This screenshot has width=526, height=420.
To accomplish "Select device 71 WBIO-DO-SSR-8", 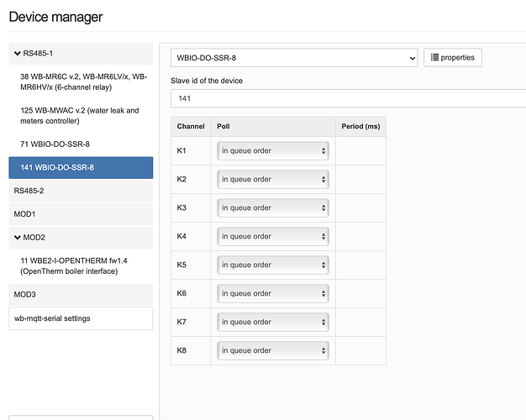I will pos(81,144).
